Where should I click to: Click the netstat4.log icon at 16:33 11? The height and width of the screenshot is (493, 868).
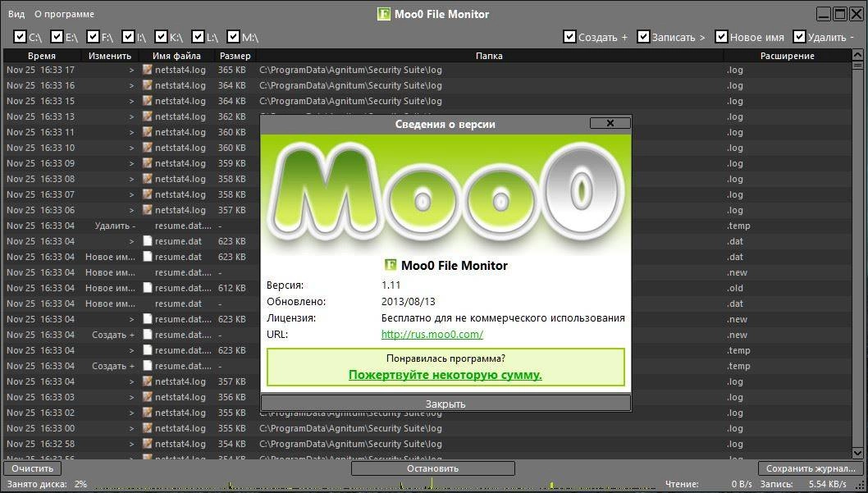click(147, 132)
